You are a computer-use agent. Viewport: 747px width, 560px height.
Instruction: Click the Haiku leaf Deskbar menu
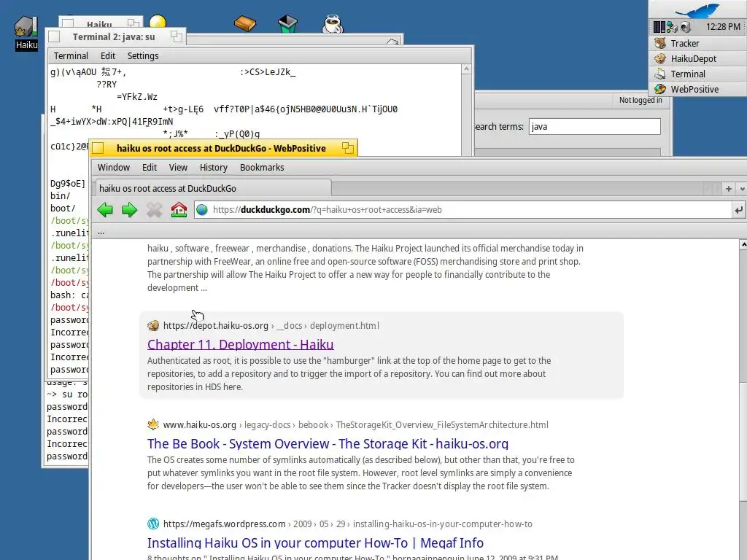tap(697, 9)
